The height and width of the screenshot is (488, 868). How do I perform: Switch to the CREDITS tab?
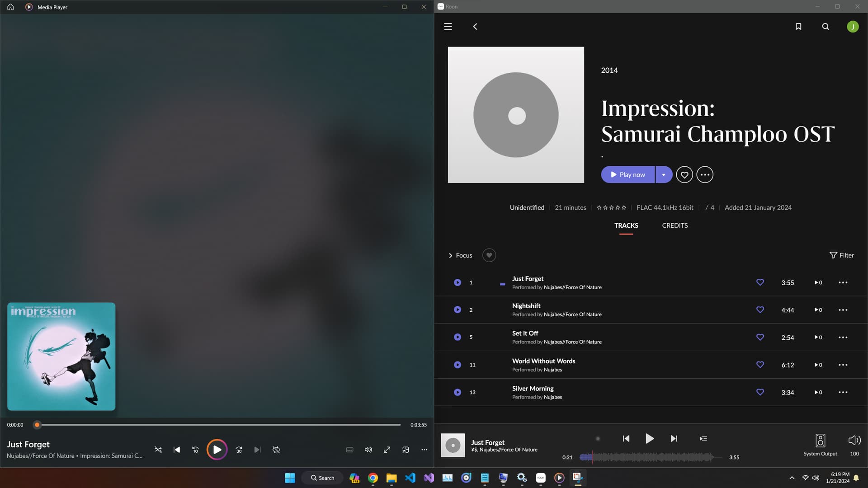point(675,225)
